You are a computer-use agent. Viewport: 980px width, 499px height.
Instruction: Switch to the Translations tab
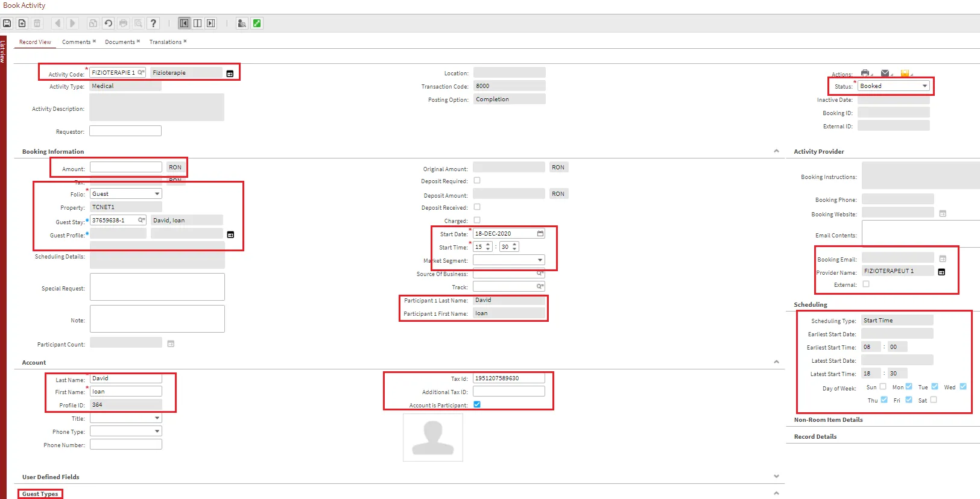[x=166, y=42]
